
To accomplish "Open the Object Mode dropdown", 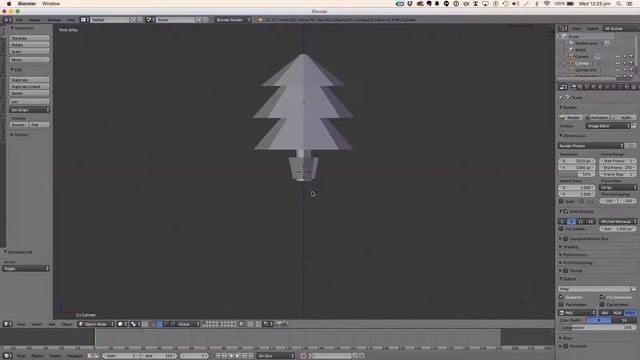I will [x=96, y=324].
